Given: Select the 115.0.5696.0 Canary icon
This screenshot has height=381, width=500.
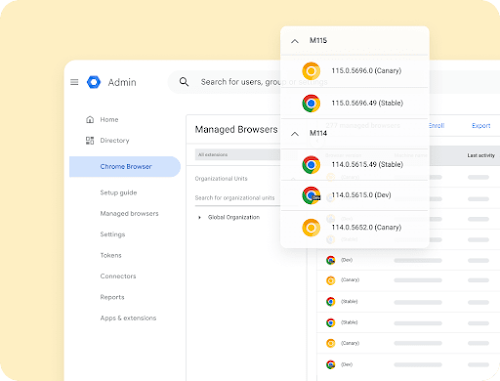Looking at the screenshot, I should coord(311,71).
